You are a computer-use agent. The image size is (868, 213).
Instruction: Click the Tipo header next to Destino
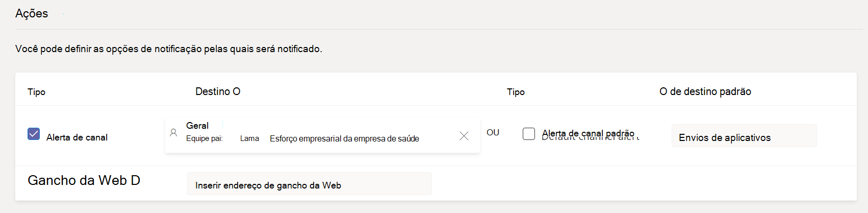pos(516,92)
